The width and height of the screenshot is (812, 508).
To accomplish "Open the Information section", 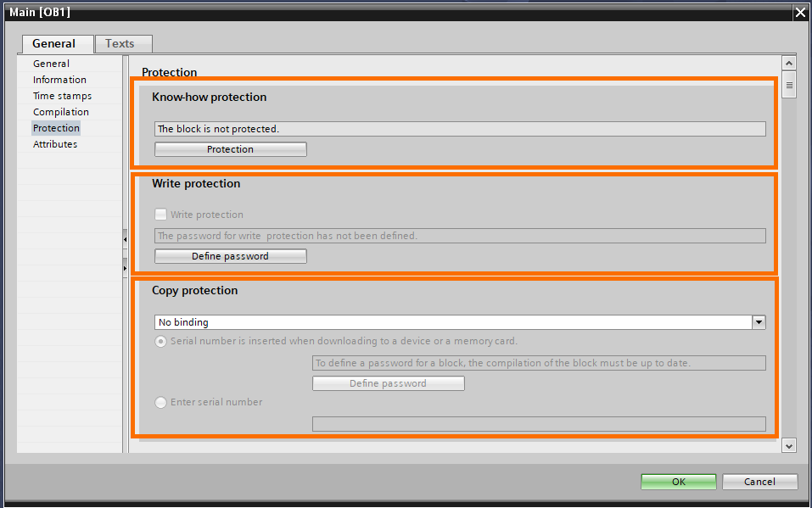I will point(59,79).
